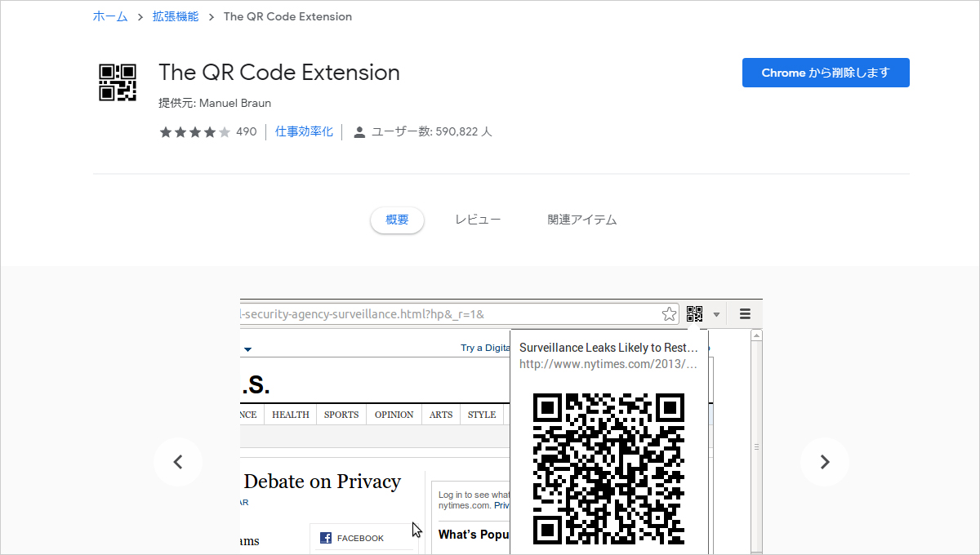980x555 pixels.
Task: Click the QR code toolbar icon in screenshot
Action: coord(694,314)
